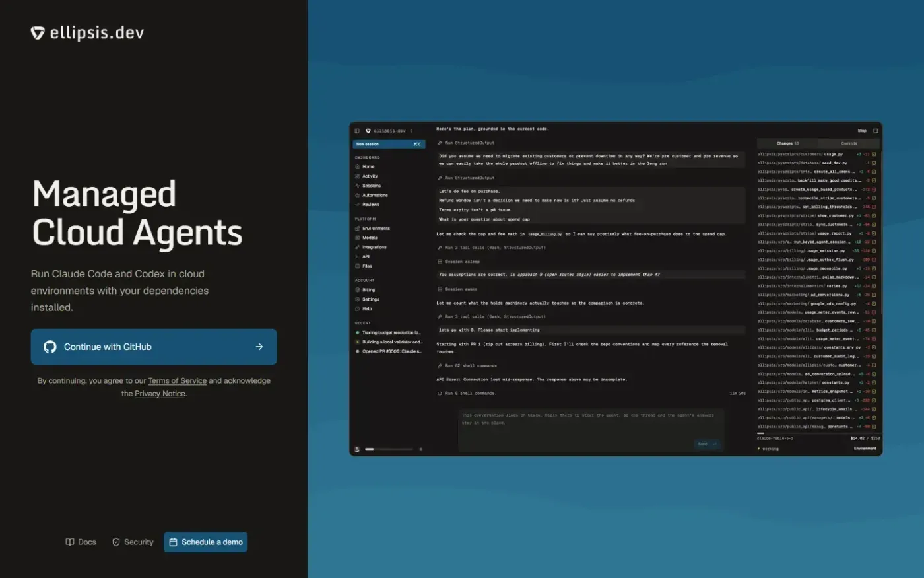Open Automations in the sidebar
Image resolution: width=924 pixels, height=578 pixels.
coord(372,195)
